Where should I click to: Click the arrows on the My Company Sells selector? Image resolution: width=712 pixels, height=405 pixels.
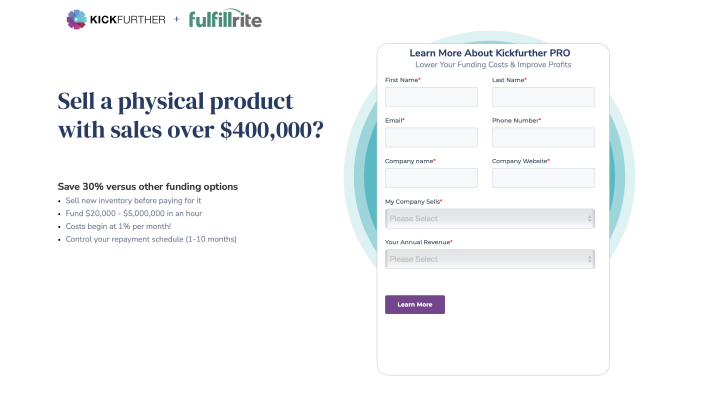(589, 219)
